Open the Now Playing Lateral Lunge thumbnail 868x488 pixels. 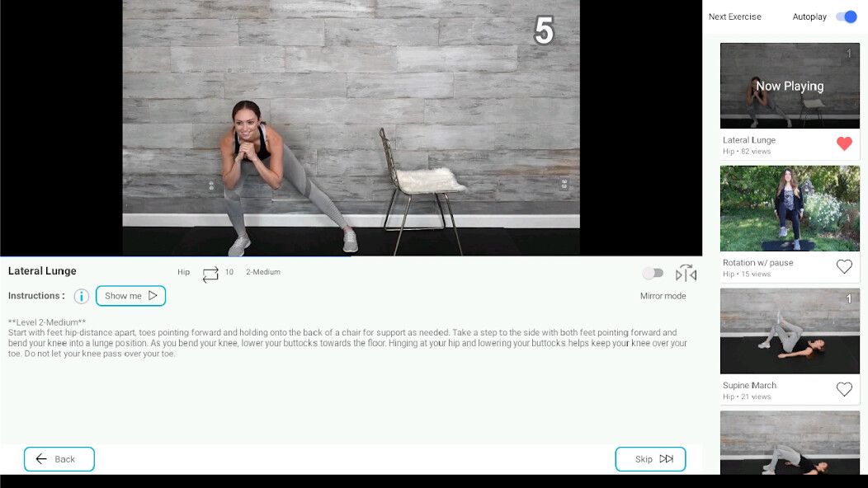pyautogui.click(x=790, y=86)
